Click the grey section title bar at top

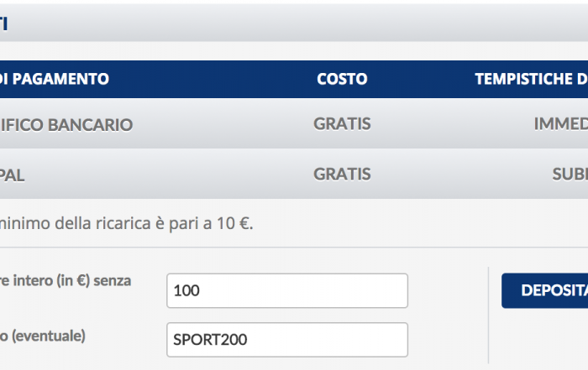pos(294,23)
